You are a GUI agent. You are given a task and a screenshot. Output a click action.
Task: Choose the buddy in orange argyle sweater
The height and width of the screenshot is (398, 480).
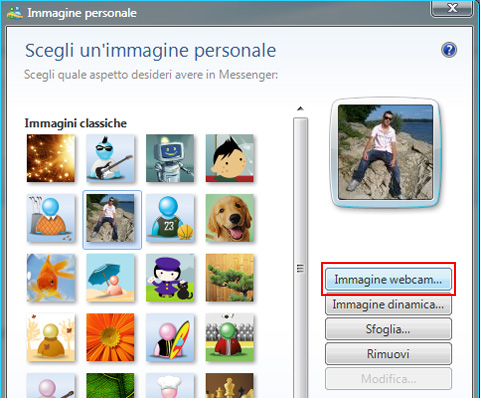click(x=51, y=218)
